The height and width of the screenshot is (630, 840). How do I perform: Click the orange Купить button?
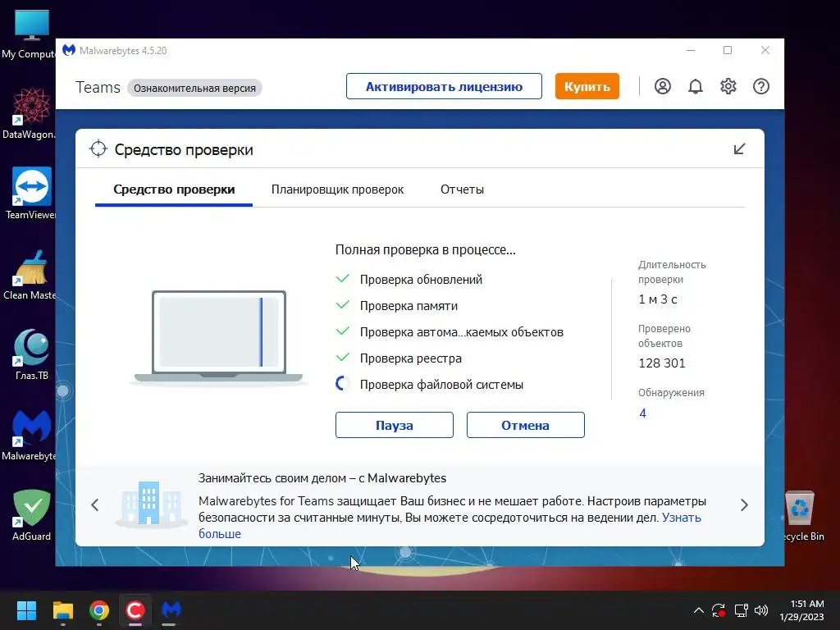point(587,86)
